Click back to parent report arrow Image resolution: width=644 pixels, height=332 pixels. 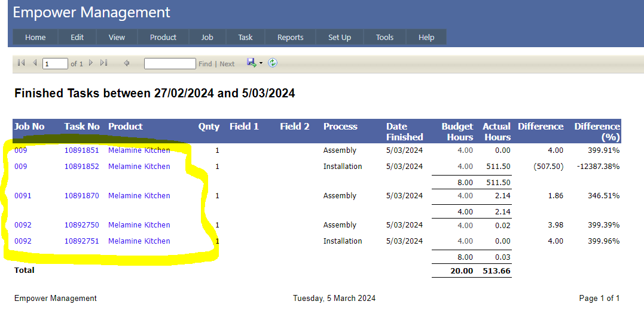pyautogui.click(x=126, y=63)
